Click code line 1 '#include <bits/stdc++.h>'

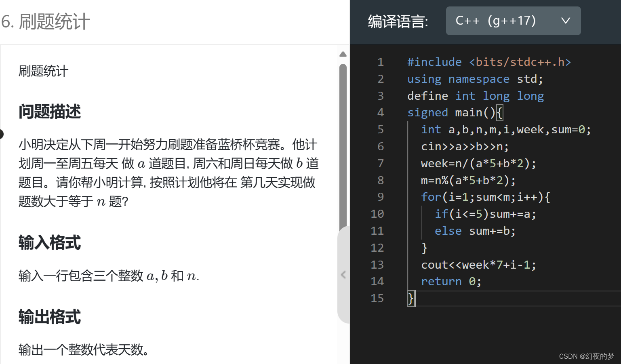[x=489, y=62]
